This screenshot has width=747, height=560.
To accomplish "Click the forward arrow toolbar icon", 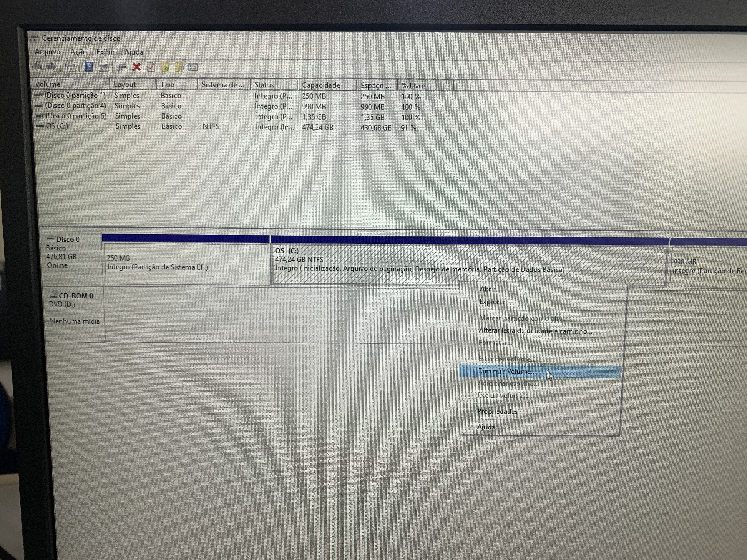I will tap(51, 67).
